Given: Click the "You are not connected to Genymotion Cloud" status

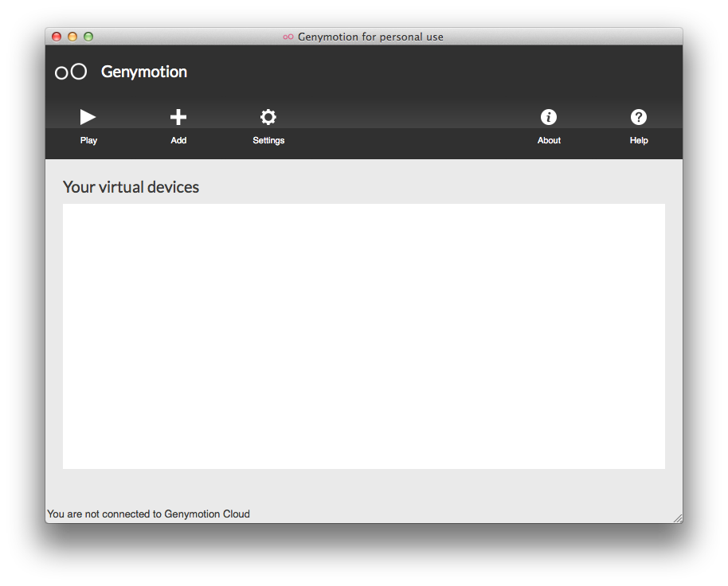Looking at the screenshot, I should pyautogui.click(x=149, y=514).
